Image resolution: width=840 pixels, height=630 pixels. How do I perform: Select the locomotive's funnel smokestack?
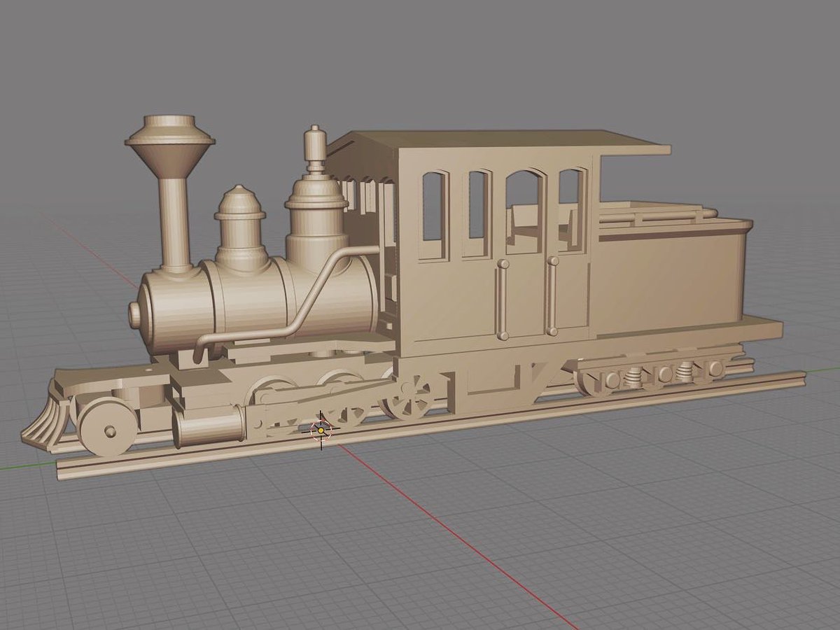pyautogui.click(x=170, y=194)
